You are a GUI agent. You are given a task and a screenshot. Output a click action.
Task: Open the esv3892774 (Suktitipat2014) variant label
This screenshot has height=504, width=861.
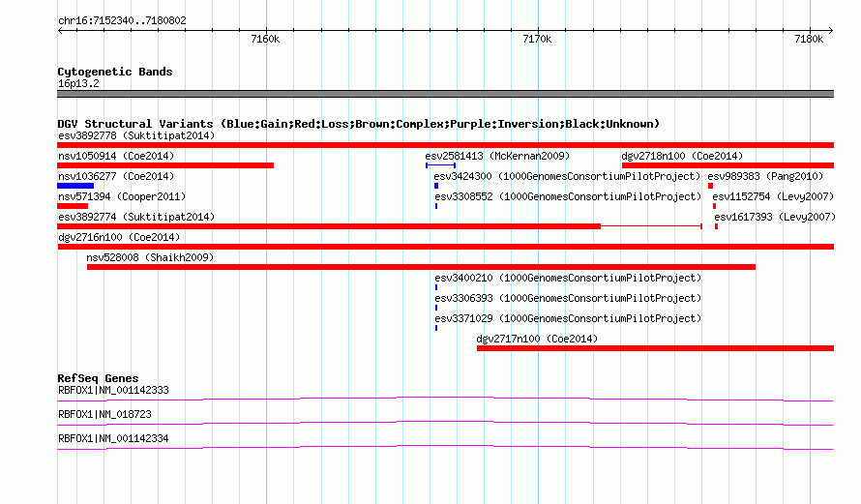pos(136,217)
